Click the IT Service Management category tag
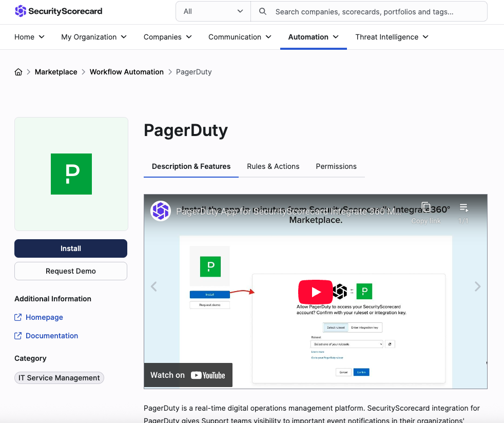This screenshot has height=423, width=504. pyautogui.click(x=59, y=378)
